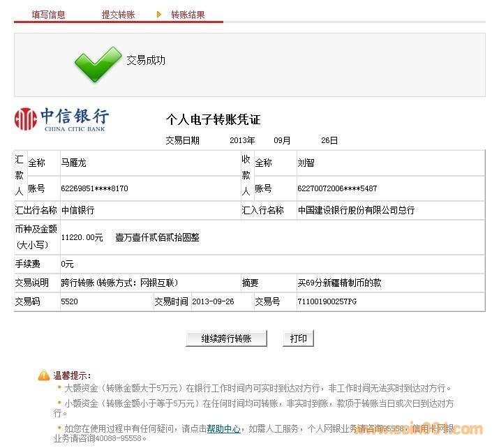
Task: Click the green success checkmark icon
Action: pos(98,64)
